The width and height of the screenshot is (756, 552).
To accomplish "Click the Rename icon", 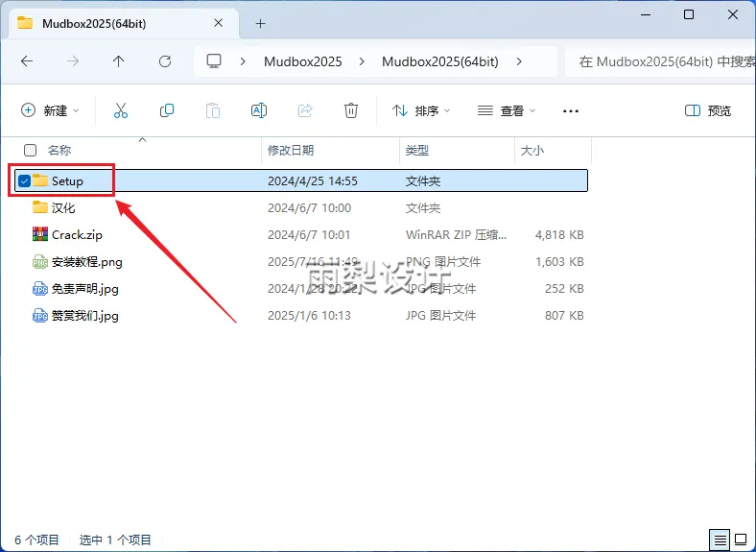I will [x=259, y=110].
